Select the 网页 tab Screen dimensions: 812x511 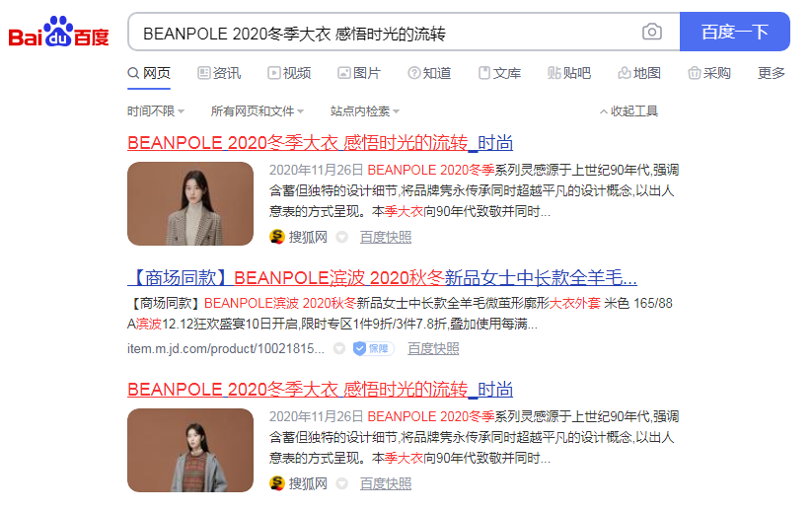pos(149,73)
